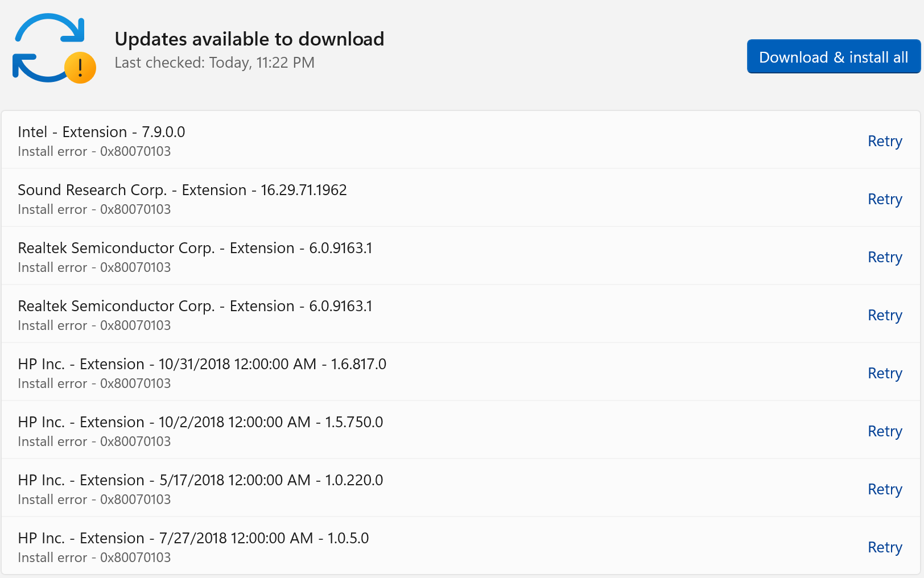The width and height of the screenshot is (924, 578).
Task: Click install error code under HP 1.0.5.0
Action: (94, 558)
